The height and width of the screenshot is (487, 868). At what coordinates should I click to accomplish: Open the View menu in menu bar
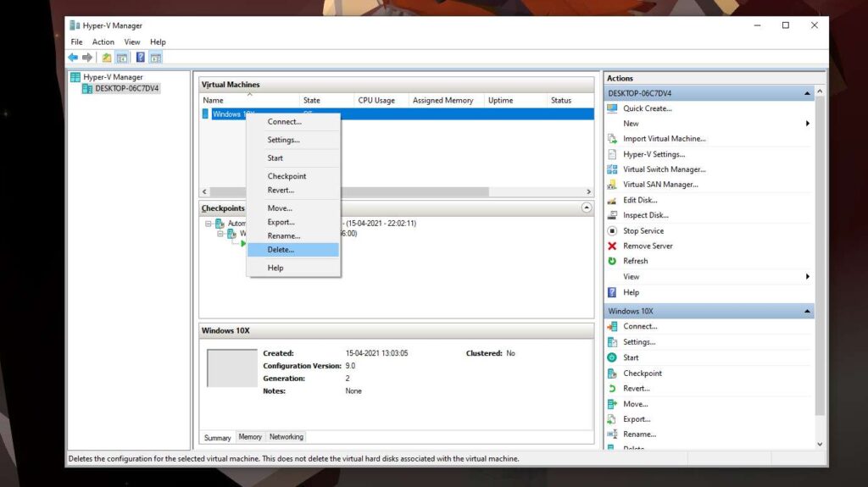(131, 42)
